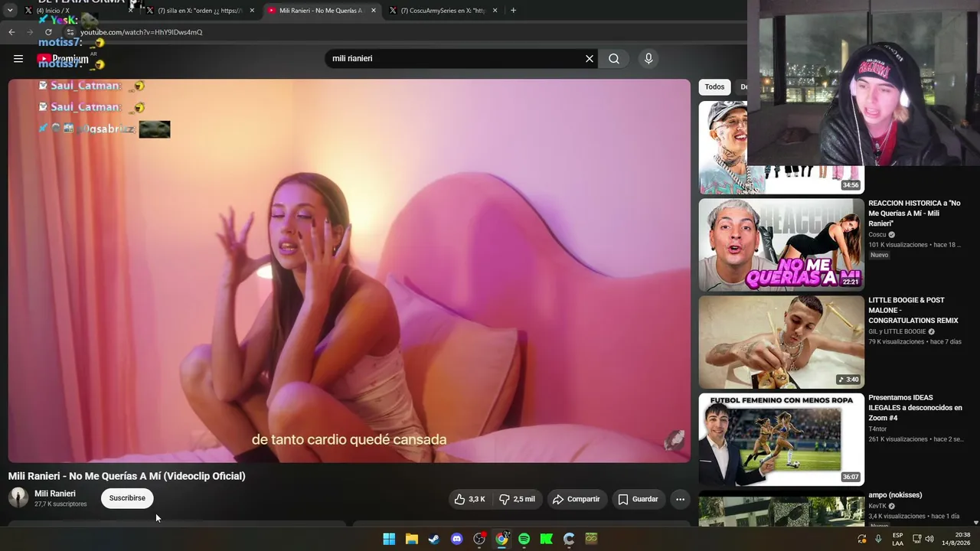Screen dimensions: 980x551
Task: Open the network status tray icon
Action: coord(916,539)
